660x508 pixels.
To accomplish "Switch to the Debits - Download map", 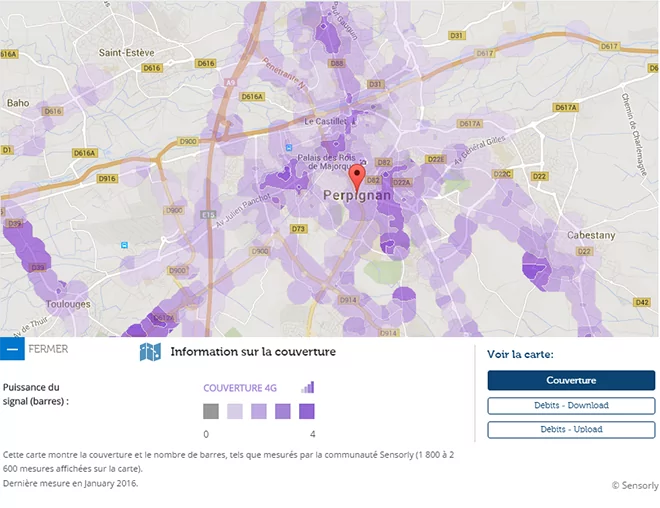I will [571, 405].
